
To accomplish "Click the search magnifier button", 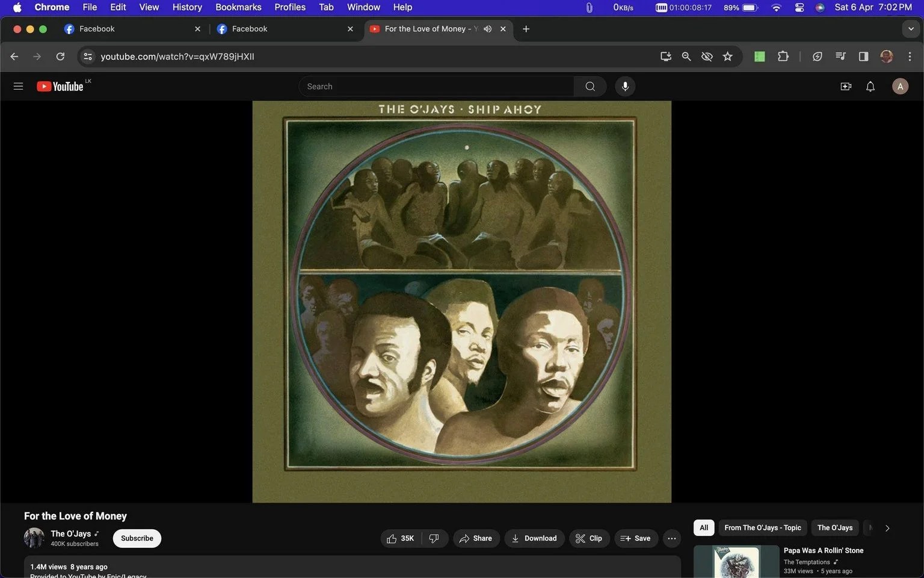I will [x=590, y=86].
